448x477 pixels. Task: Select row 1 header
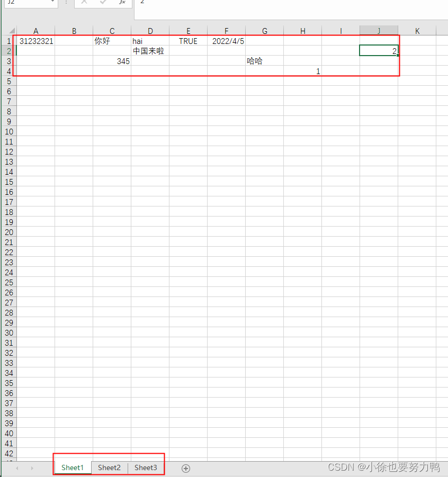click(9, 41)
